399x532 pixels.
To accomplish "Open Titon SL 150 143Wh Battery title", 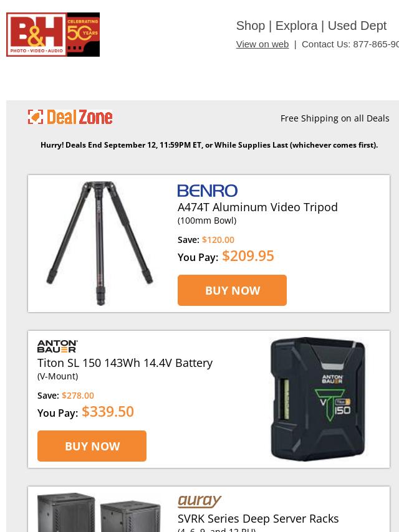I will click(x=125, y=363).
